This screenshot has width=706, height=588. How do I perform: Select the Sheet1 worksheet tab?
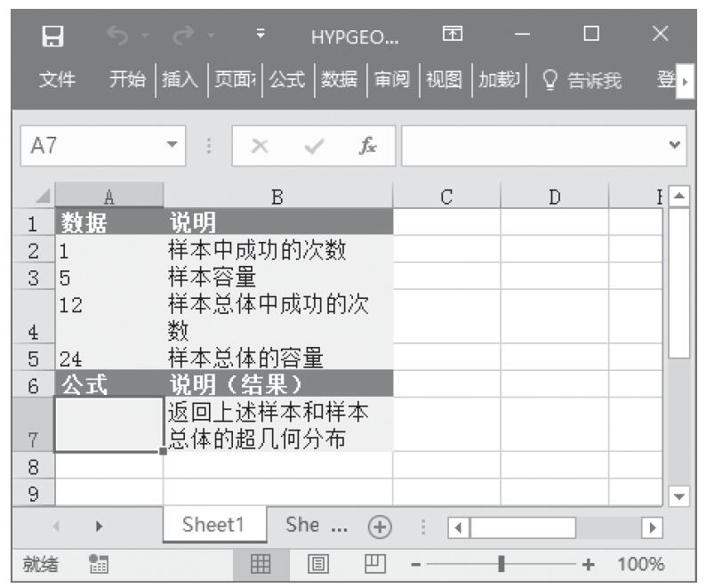pyautogui.click(x=213, y=525)
